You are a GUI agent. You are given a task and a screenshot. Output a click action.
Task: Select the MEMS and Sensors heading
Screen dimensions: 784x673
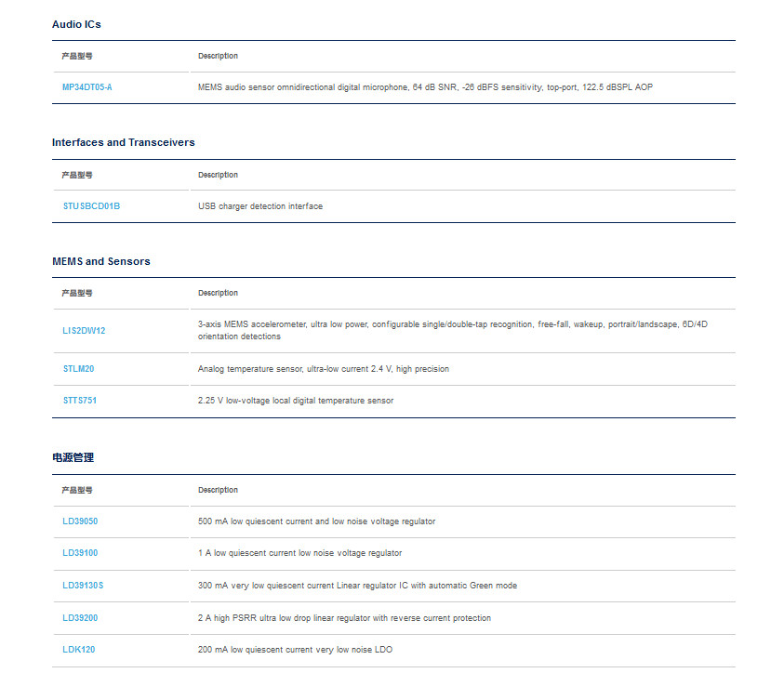[101, 261]
